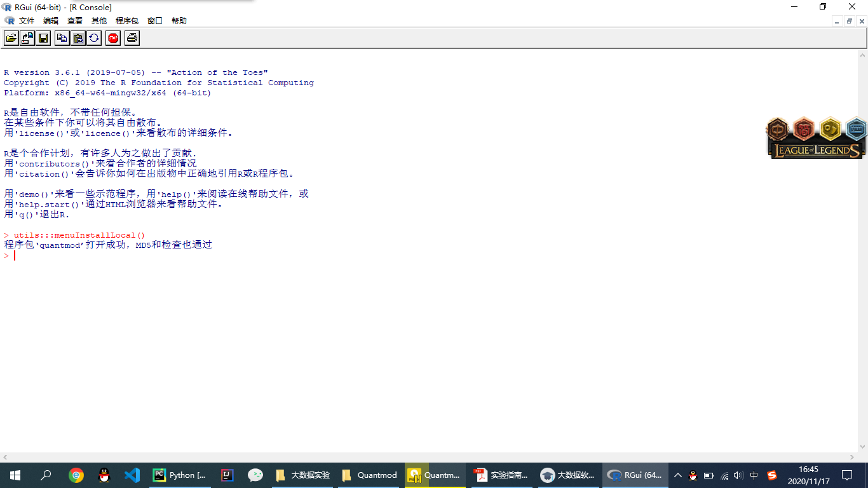The image size is (868, 488).
Task: Expand the hidden system tray icons chevron
Action: pos(677,475)
